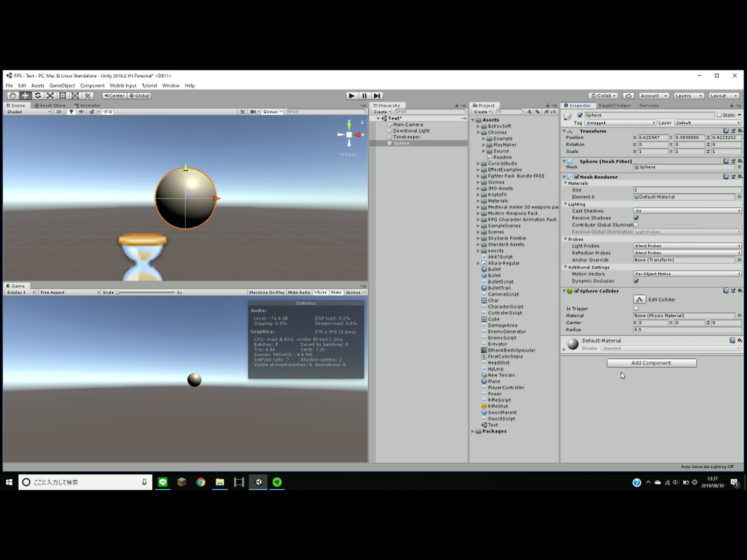This screenshot has height=560, width=747.
Task: Switch to the Asset Store tab
Action: click(x=50, y=105)
